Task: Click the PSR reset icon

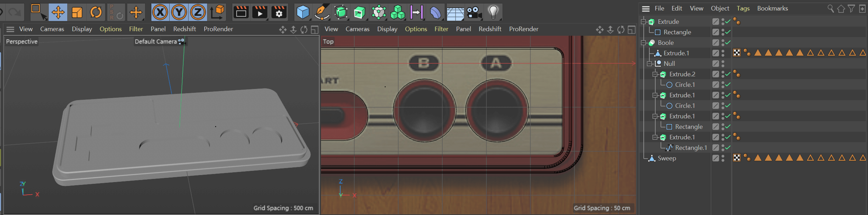Action: 116,12
